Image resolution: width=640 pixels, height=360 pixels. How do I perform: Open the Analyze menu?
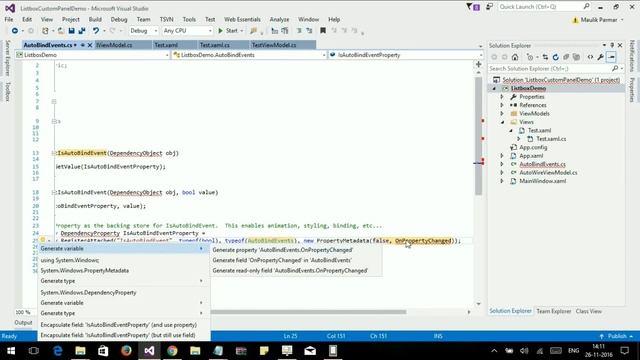coord(279,19)
